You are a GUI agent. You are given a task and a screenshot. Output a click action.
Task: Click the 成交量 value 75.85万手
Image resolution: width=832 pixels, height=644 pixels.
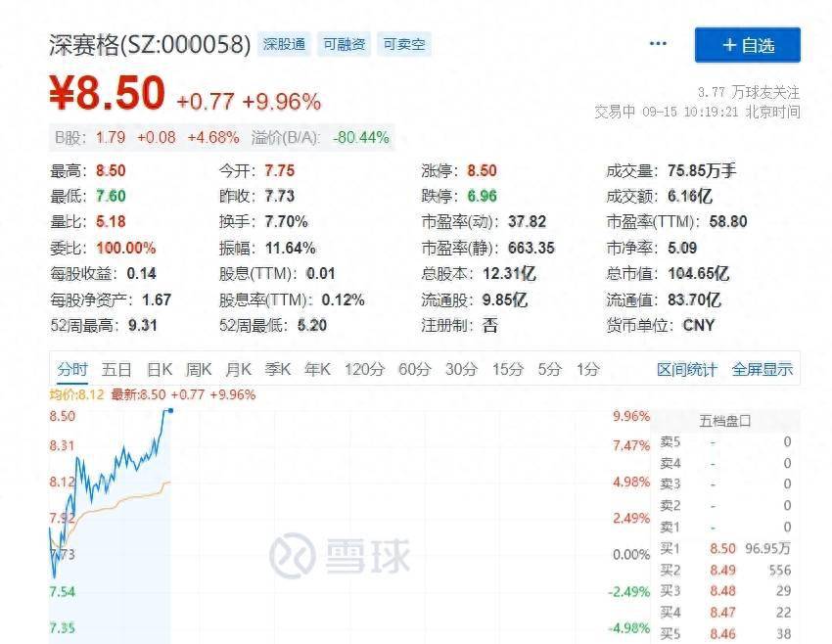tap(702, 171)
